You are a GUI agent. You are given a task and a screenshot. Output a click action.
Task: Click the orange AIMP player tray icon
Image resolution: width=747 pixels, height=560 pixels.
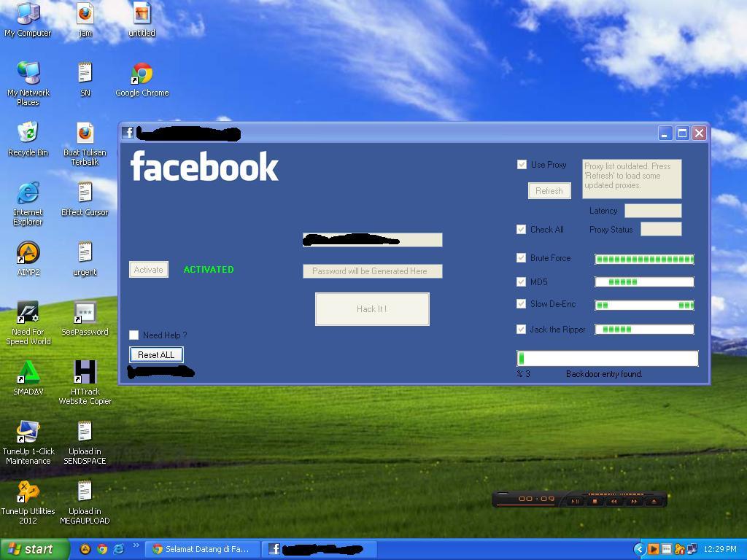654,549
